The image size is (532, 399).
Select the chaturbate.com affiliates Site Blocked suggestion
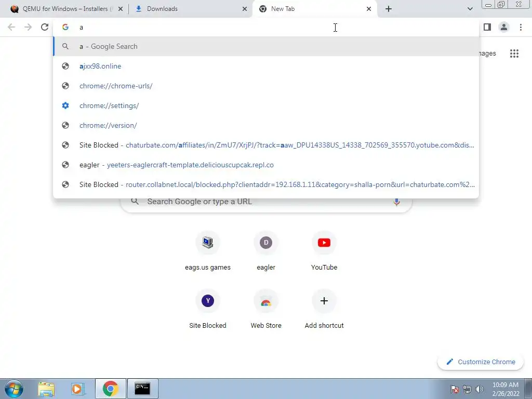pos(266,145)
